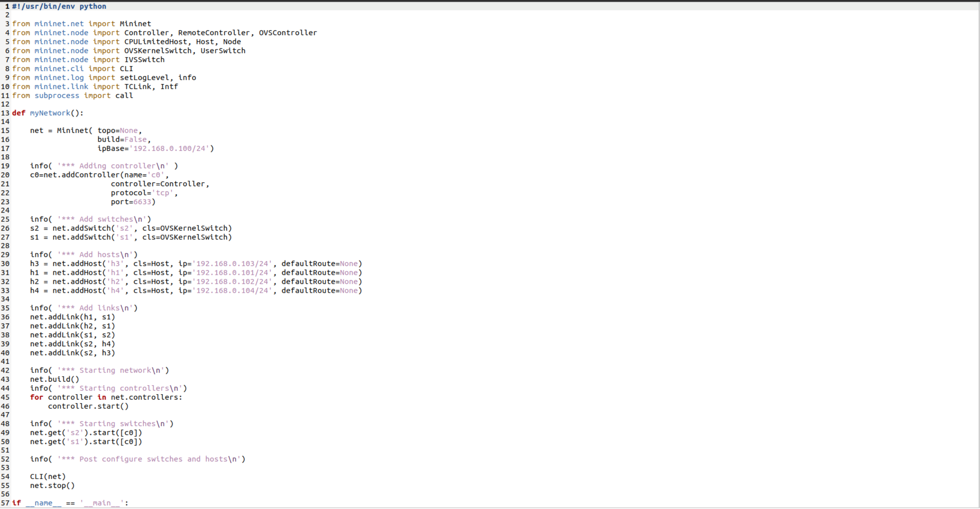Click the 'tcp' protocol string
Image resolution: width=980 pixels, height=509 pixels.
pyautogui.click(x=162, y=193)
